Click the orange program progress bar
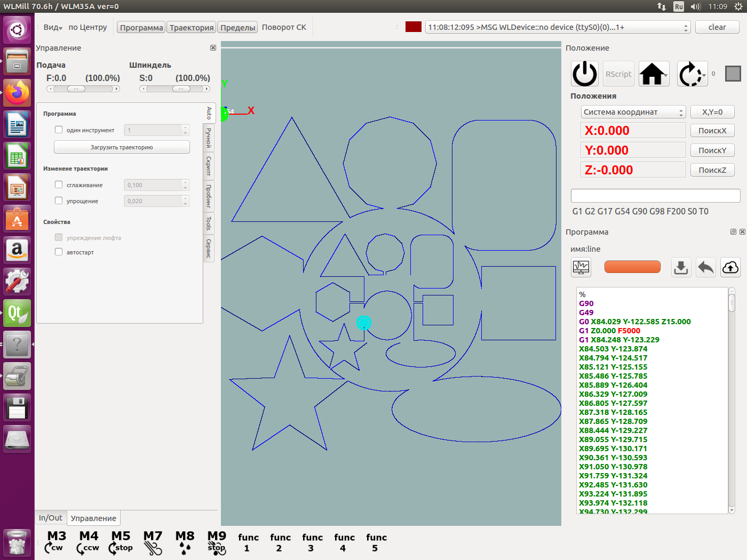The image size is (747, 560). point(632,267)
